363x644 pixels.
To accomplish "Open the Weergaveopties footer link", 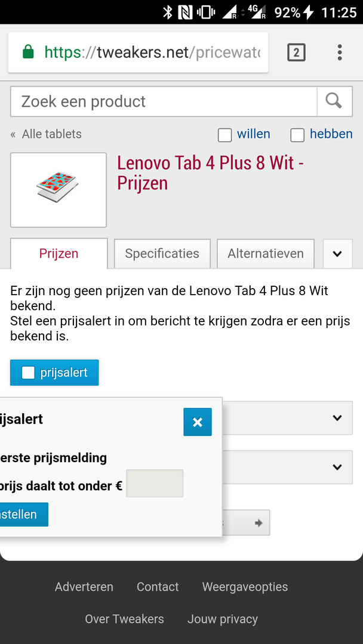I will tap(245, 587).
